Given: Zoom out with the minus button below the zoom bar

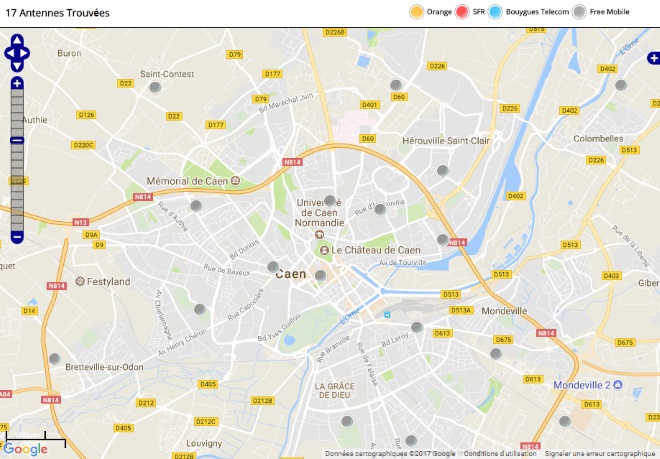Looking at the screenshot, I should 17,237.
